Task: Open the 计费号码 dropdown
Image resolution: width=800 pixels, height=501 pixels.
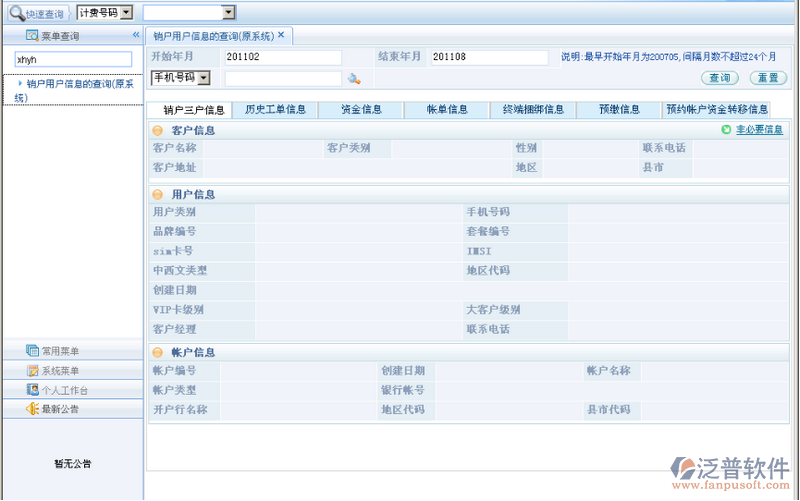Action: coord(125,13)
